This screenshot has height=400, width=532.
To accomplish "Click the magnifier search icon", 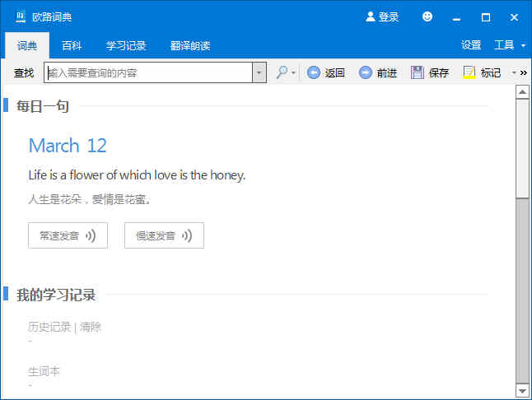I will tap(282, 72).
